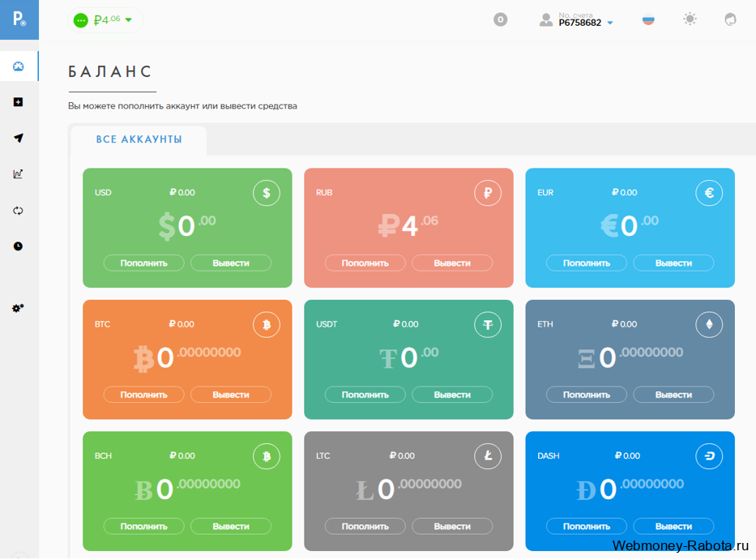Expand the ₽4.06 balance dropdown

click(105, 20)
